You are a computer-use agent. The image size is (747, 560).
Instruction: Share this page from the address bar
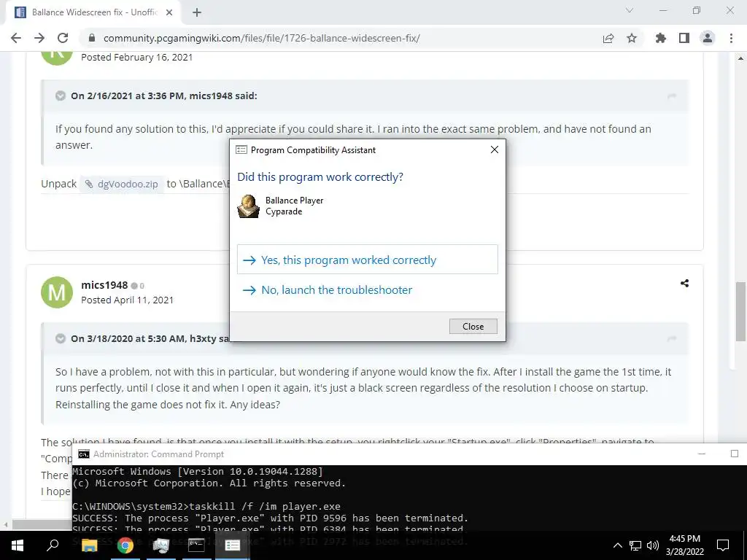(608, 38)
